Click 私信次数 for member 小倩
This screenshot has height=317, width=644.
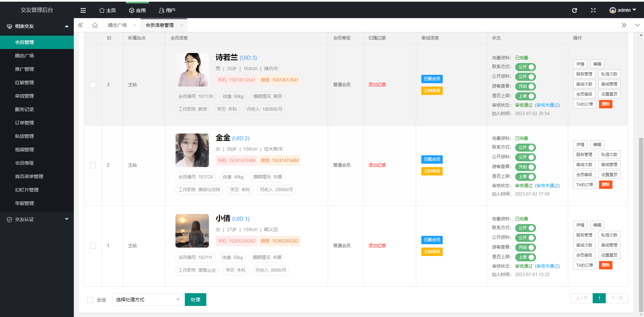[x=609, y=235]
